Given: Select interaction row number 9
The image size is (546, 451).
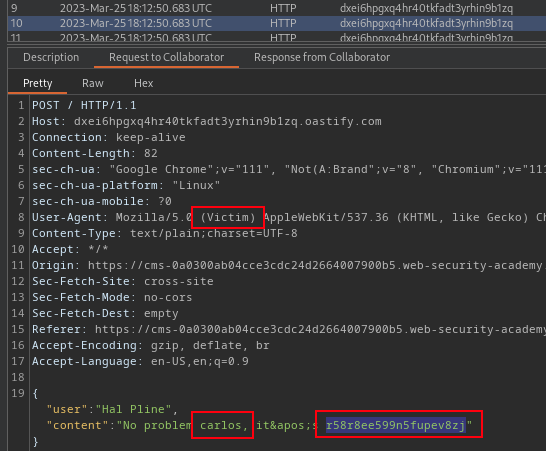Looking at the screenshot, I should point(277,8).
